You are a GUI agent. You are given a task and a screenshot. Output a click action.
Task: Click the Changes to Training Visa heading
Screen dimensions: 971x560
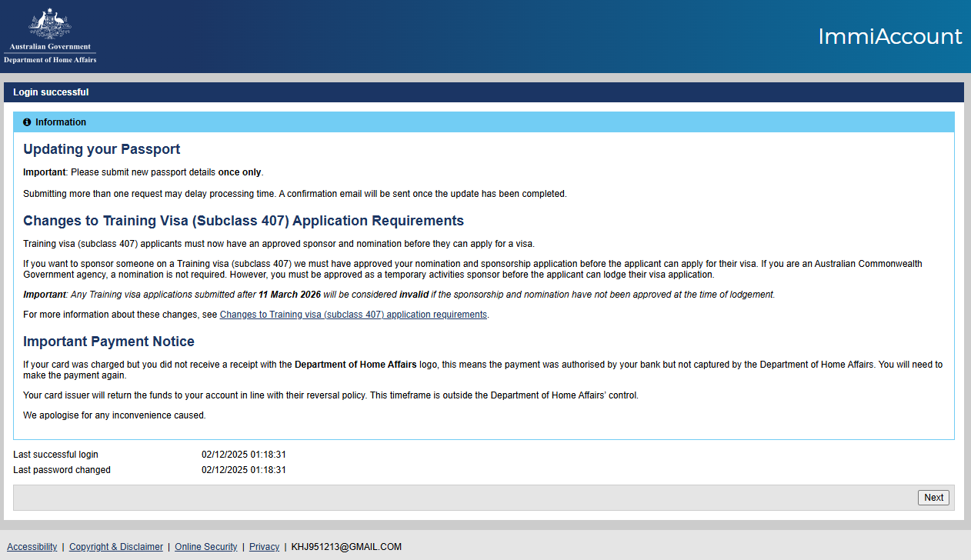coord(243,221)
